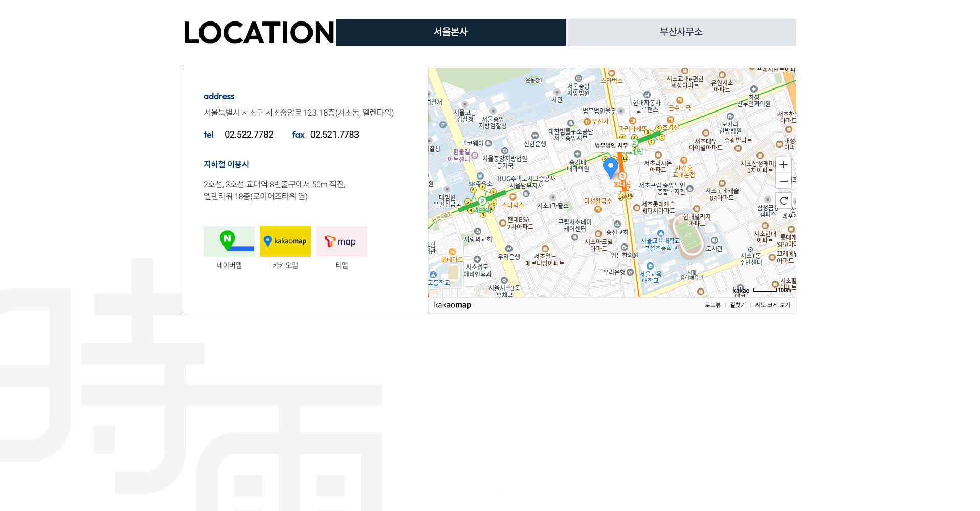
Task: Click the fax number 02.521.7783
Action: 335,135
